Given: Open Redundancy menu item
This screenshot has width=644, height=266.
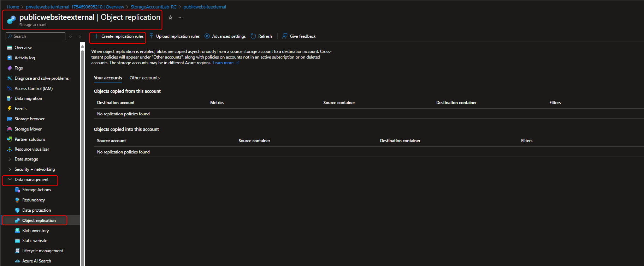Looking at the screenshot, I should tap(34, 200).
